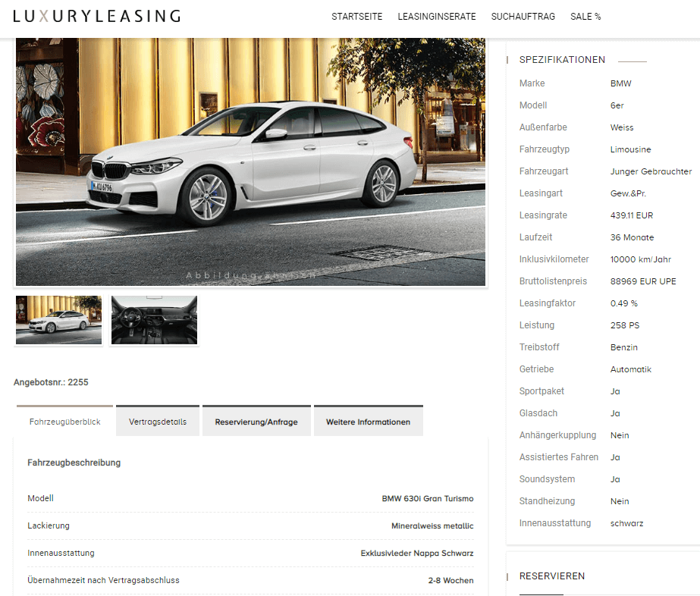Click the SPEZIFIKATIONEN heading

562,60
